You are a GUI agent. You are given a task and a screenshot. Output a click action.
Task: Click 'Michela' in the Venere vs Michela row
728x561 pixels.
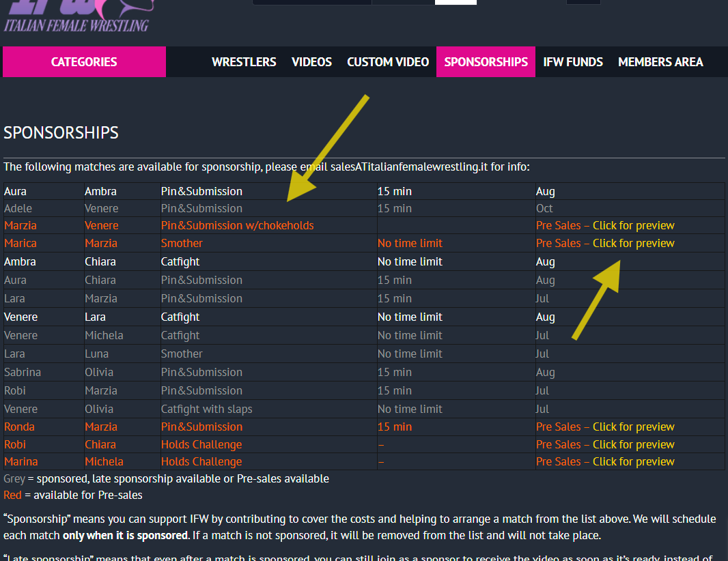104,336
